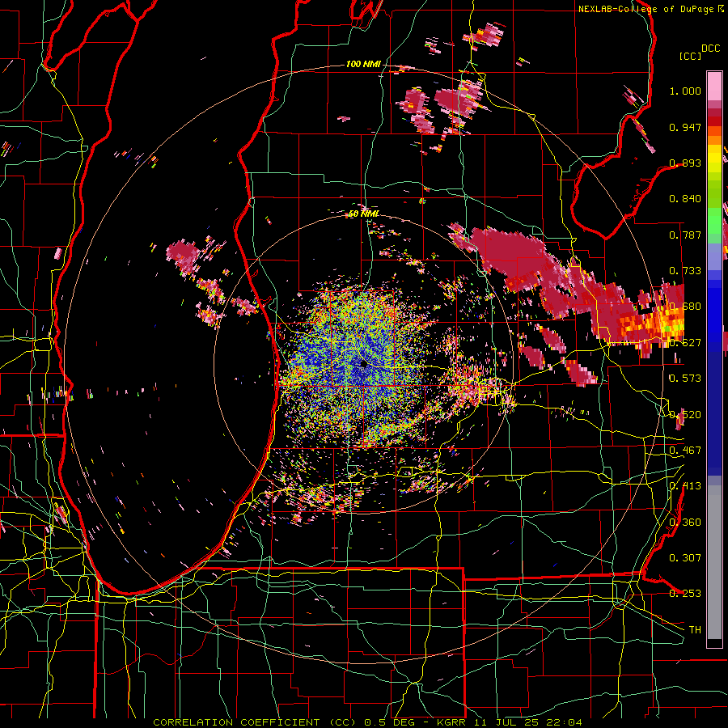Click the 50 NMI range ring label
This screenshot has height=728, width=728.
(363, 214)
